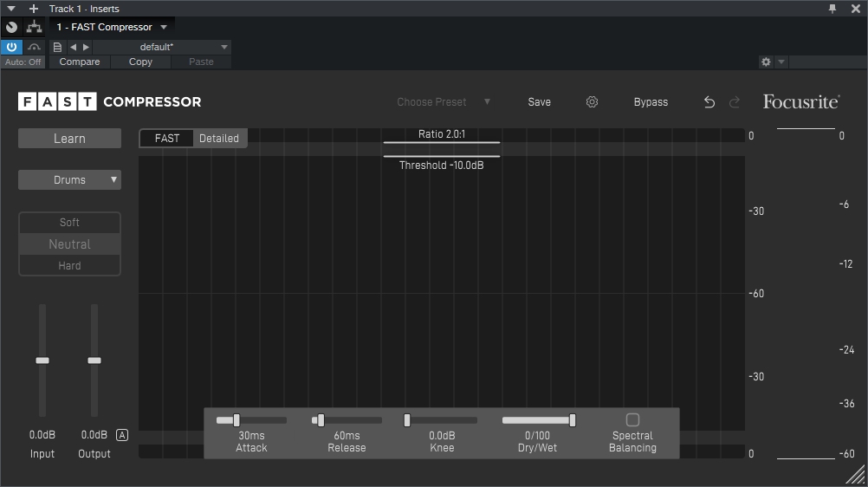The height and width of the screenshot is (487, 868).
Task: Switch to the Detailed tab
Action: (219, 139)
